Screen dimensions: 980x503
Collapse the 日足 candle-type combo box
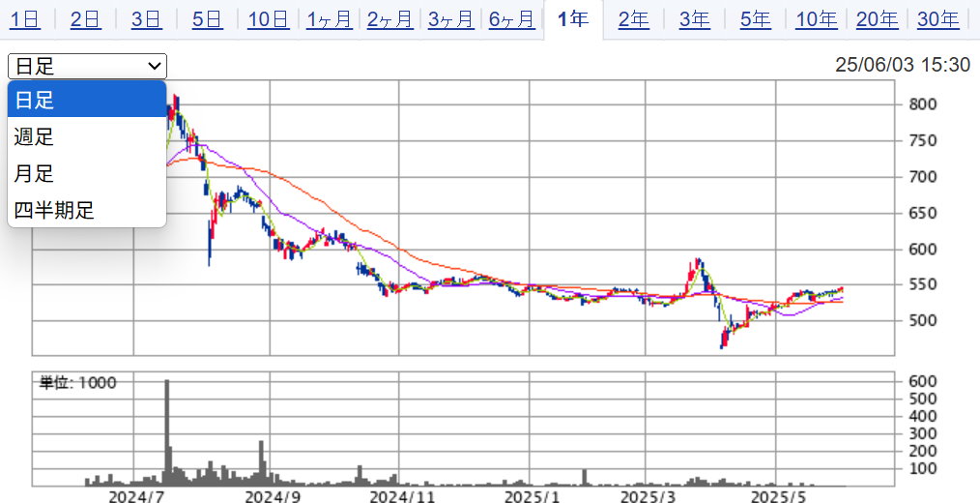click(88, 66)
